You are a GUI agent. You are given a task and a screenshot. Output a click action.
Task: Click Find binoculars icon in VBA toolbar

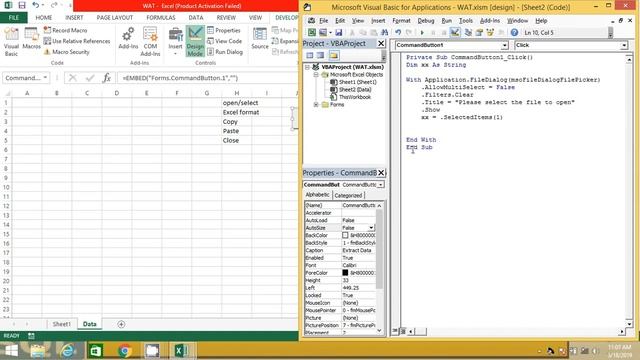pos(384,32)
